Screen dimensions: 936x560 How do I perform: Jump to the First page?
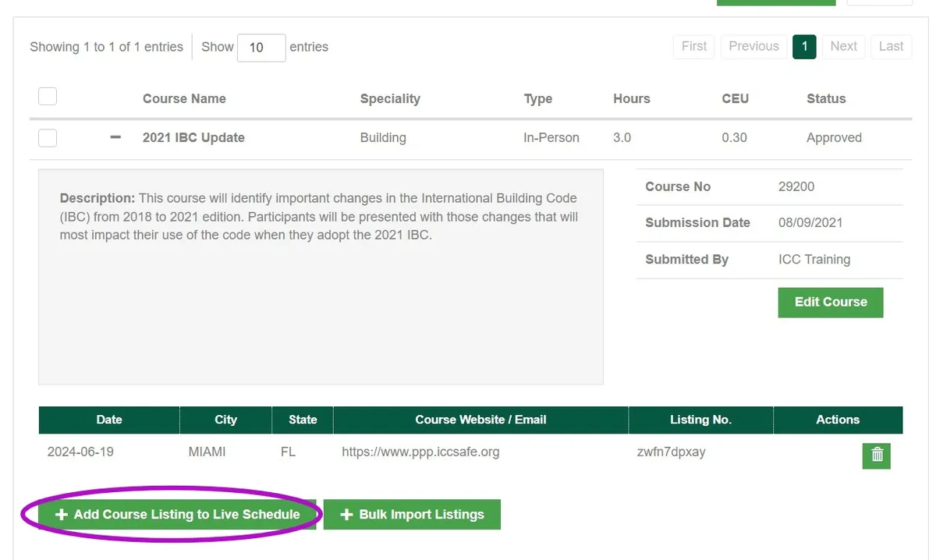click(693, 47)
